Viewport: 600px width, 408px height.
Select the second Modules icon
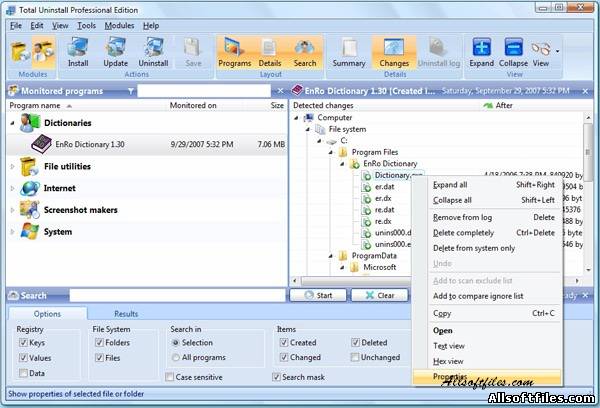click(43, 52)
